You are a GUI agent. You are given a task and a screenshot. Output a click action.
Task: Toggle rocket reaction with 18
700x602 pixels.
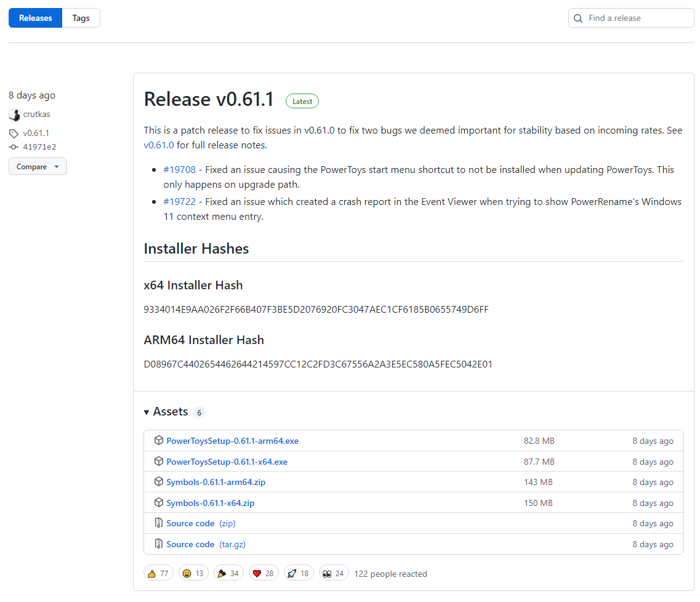(299, 574)
